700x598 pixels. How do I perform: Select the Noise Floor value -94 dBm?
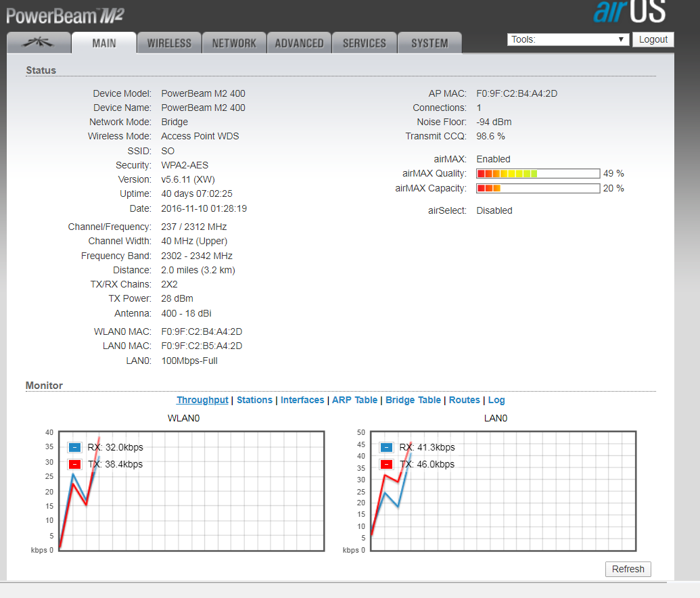[494, 122]
